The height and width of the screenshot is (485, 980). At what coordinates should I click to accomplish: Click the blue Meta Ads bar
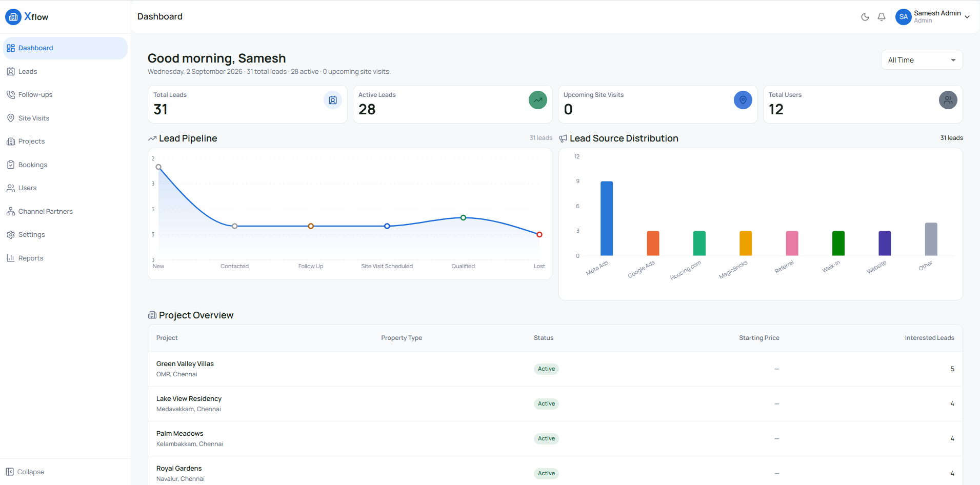(x=607, y=218)
